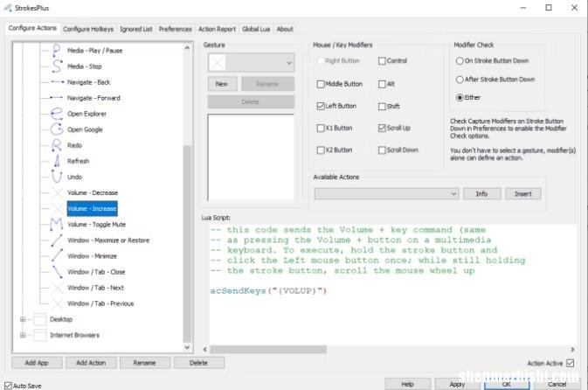Click the gesture preview drawing area
Viewport: 588px width, 390px height.
251,157
